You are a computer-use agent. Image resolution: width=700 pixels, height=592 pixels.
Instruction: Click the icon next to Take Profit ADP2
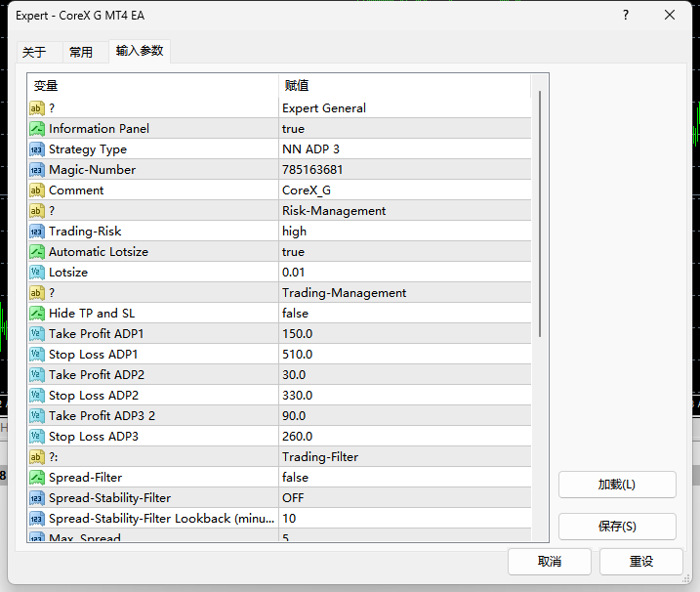[37, 375]
